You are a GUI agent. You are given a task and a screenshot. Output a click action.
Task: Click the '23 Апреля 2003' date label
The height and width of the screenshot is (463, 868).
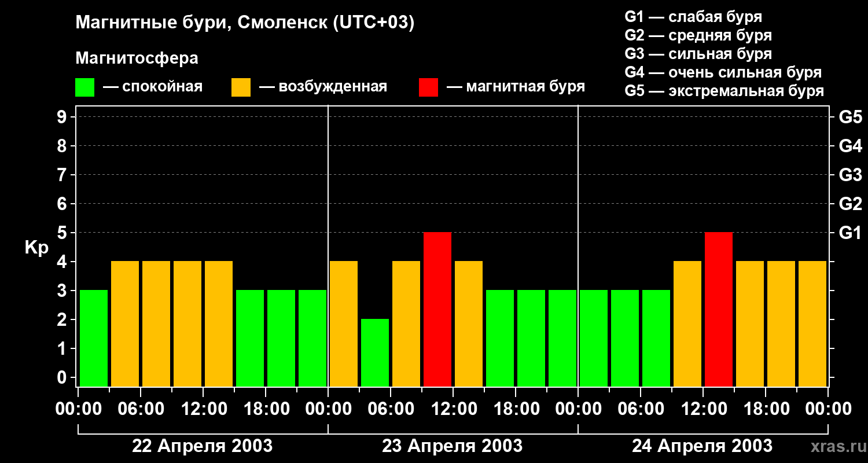coord(453,446)
